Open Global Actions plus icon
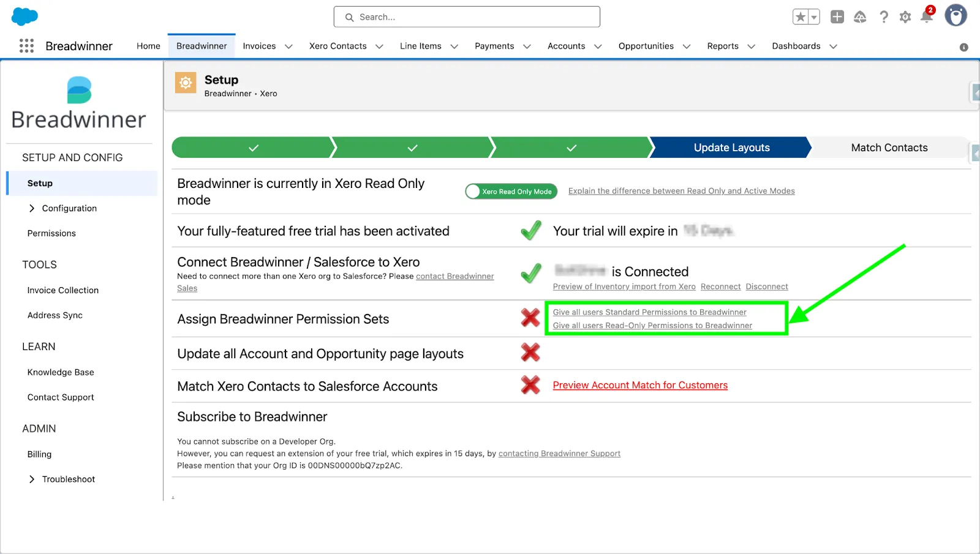This screenshot has height=554, width=980. click(x=837, y=17)
